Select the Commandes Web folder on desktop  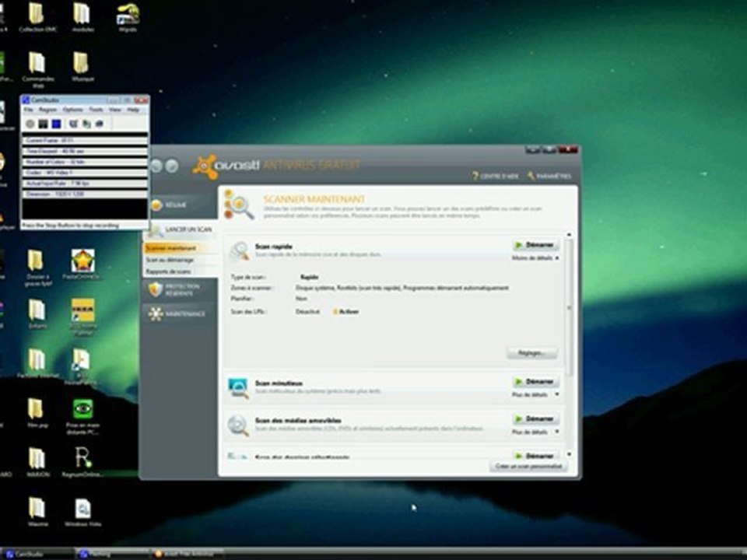click(x=37, y=69)
